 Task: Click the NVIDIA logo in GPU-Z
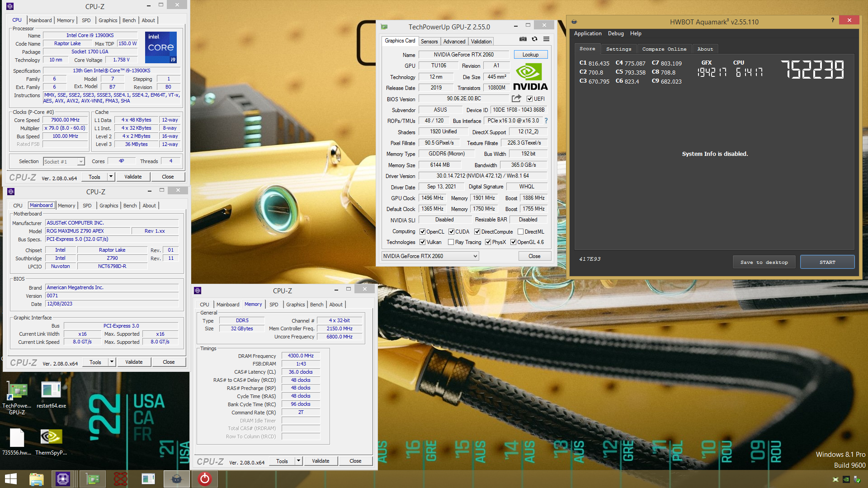coord(530,77)
